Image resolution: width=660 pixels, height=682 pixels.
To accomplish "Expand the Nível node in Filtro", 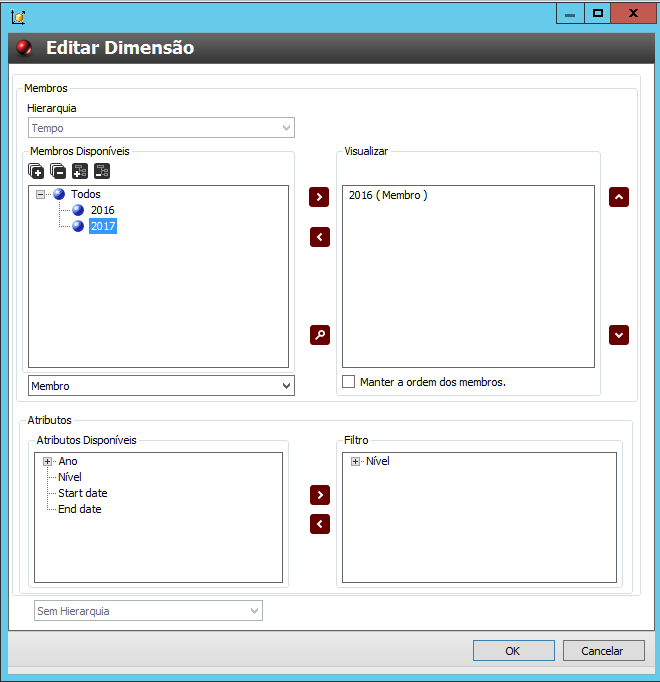I will [x=355, y=461].
